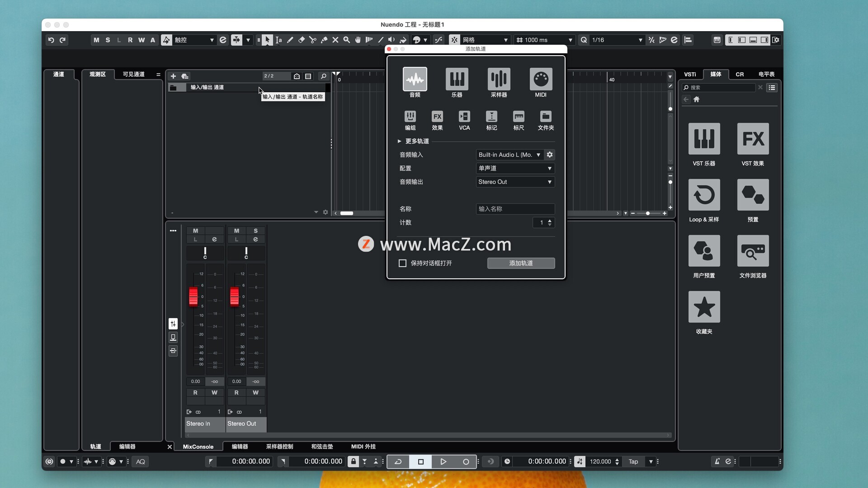Check the keep dialog open (保持对话框打开) box
Image resolution: width=868 pixels, height=488 pixels.
pyautogui.click(x=402, y=263)
